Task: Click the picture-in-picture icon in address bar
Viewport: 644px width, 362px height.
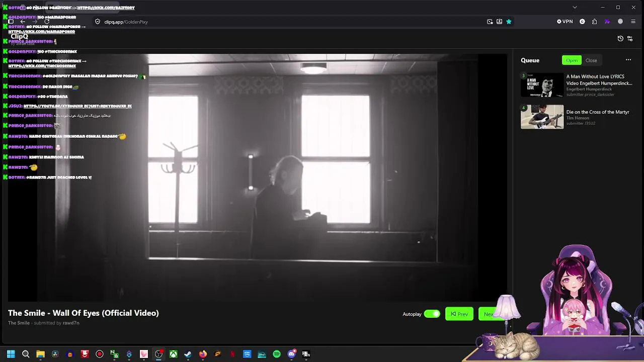Action: [x=490, y=22]
